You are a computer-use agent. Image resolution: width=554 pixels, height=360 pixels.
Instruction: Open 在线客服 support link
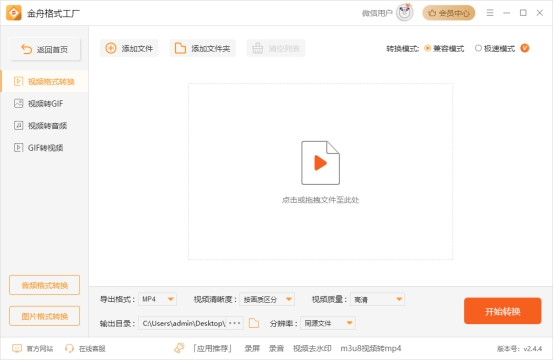pos(85,349)
